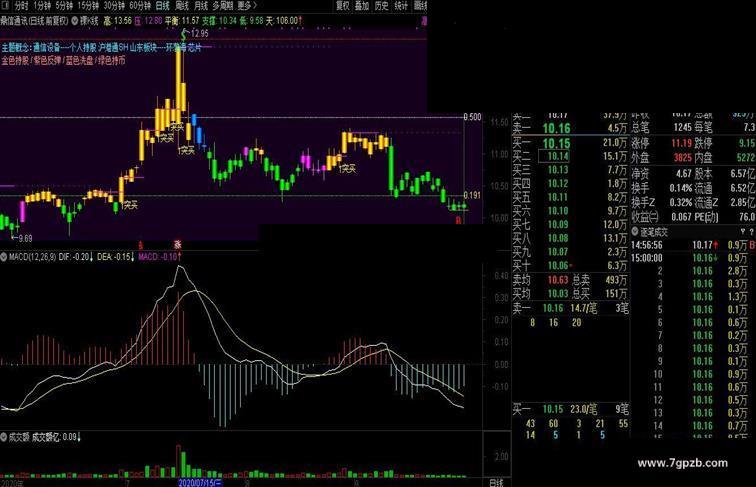This screenshot has height=487, width=756.
Task: Select the 5分钟 period tab
Action: click(64, 5)
